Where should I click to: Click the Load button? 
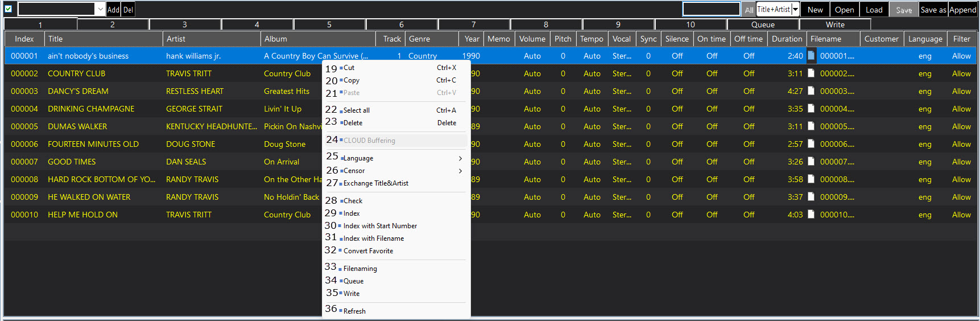pyautogui.click(x=874, y=10)
